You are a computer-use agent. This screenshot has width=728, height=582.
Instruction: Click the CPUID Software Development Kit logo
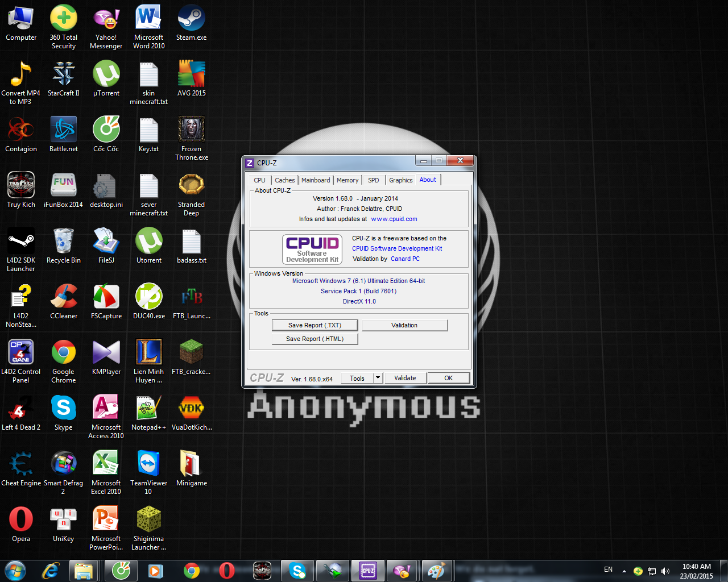click(x=312, y=250)
